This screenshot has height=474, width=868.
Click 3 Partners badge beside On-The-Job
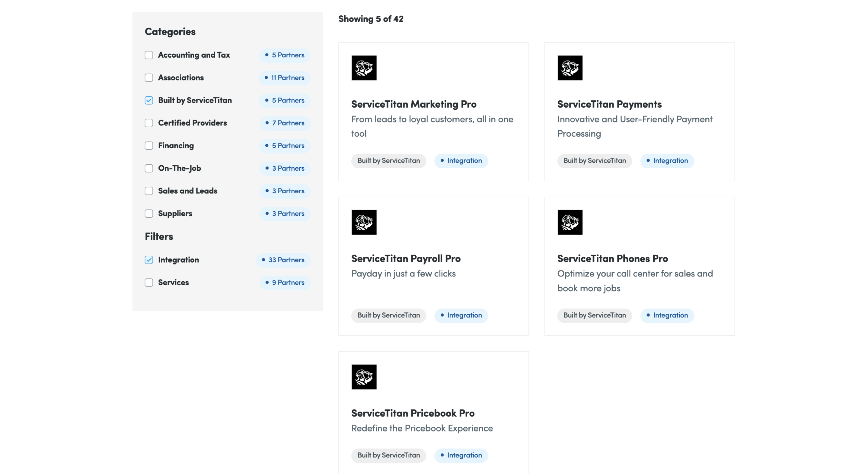coord(285,168)
